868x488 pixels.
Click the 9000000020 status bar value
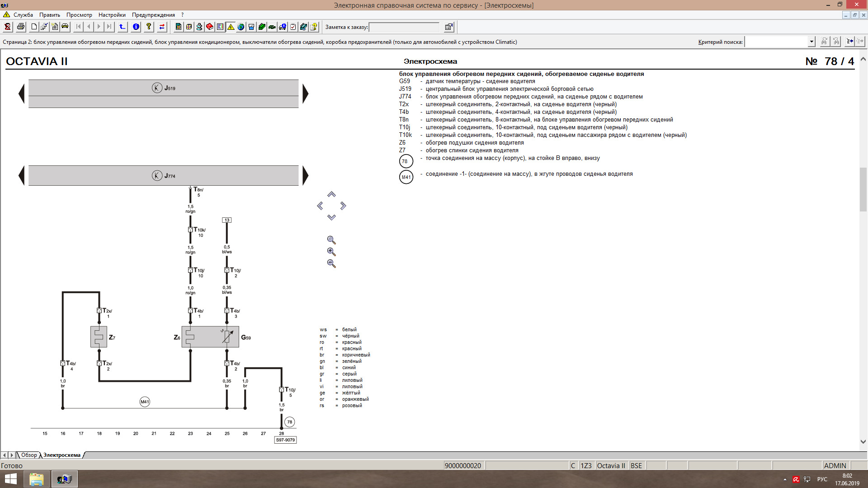tap(463, 465)
